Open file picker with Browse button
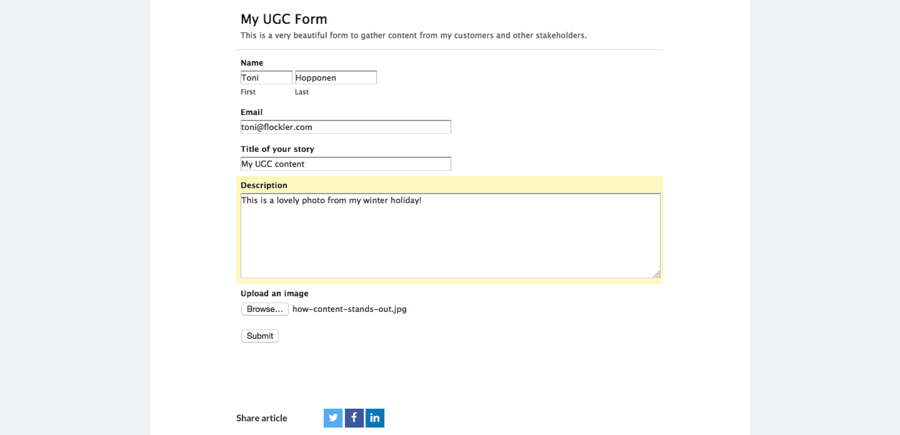 pos(265,309)
